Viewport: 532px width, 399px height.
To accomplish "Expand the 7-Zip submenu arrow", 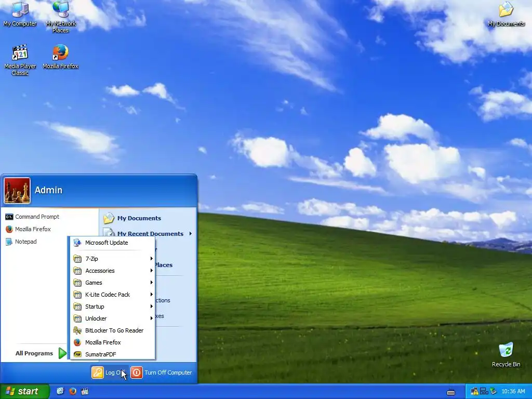I will [151, 259].
